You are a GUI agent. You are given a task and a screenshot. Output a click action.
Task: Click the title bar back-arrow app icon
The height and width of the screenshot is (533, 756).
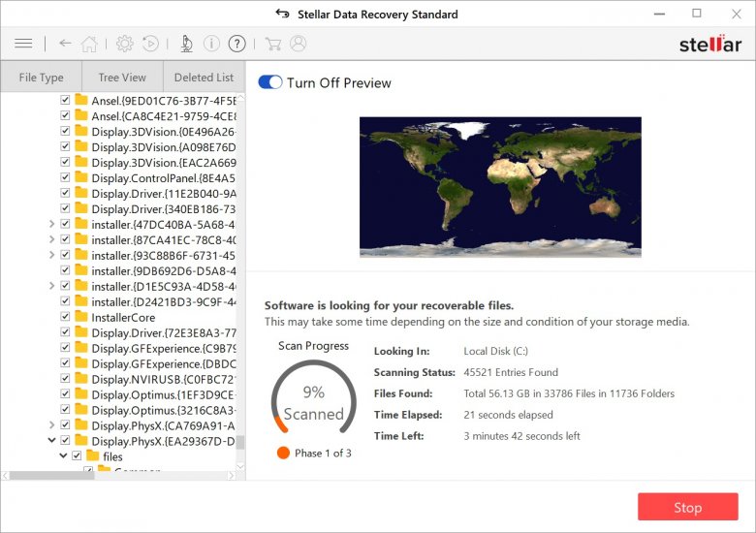[x=283, y=14]
